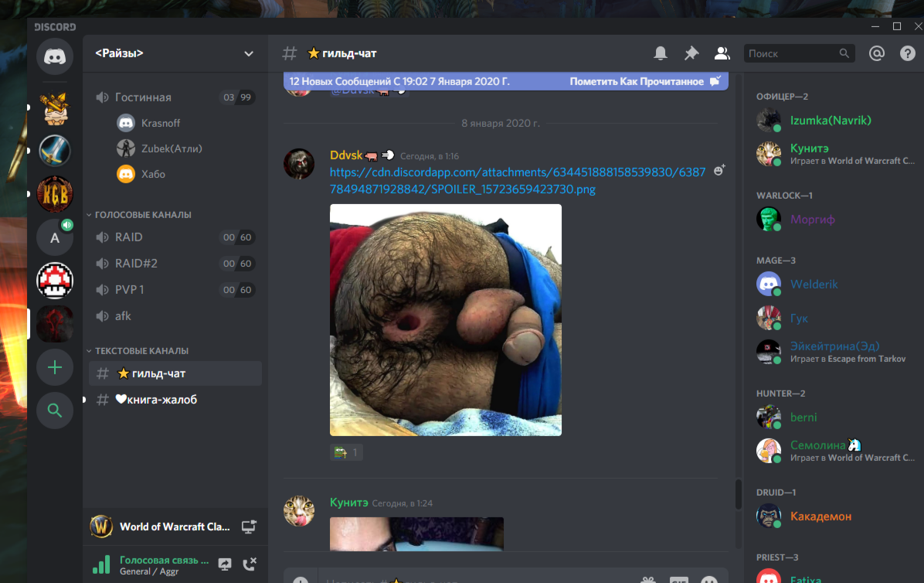
Task: Collapse the ГОЛОСОВЫЕ КАНАЛЫ category
Action: [x=142, y=214]
